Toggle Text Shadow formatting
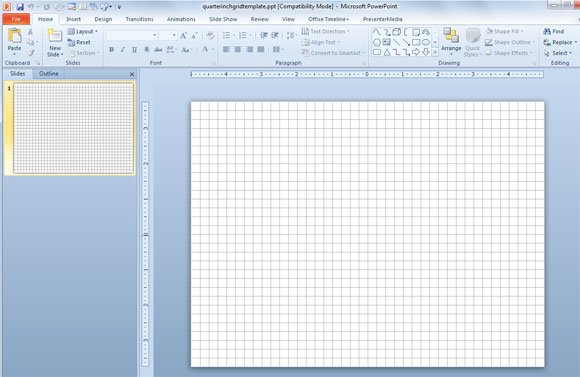This screenshot has width=580, height=377. (x=146, y=50)
